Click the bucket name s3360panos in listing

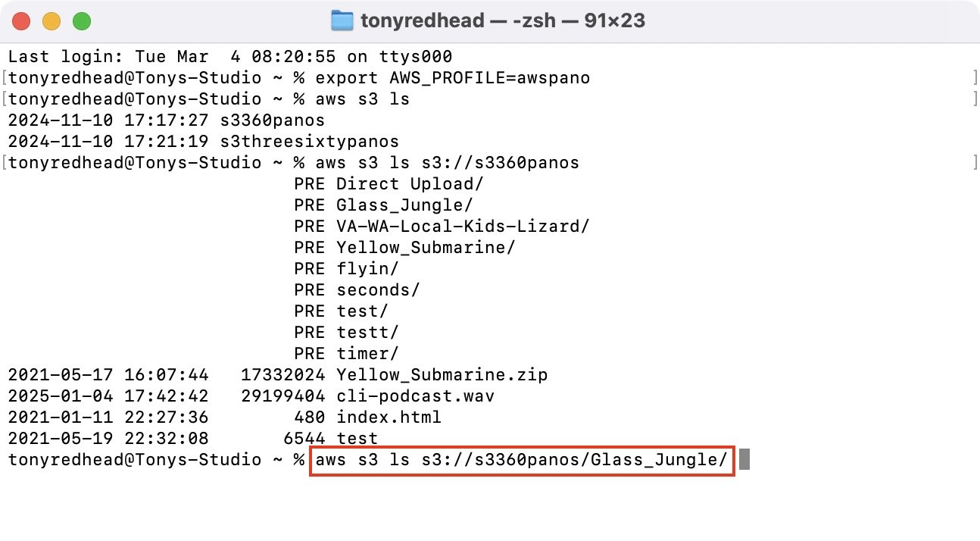tap(272, 120)
